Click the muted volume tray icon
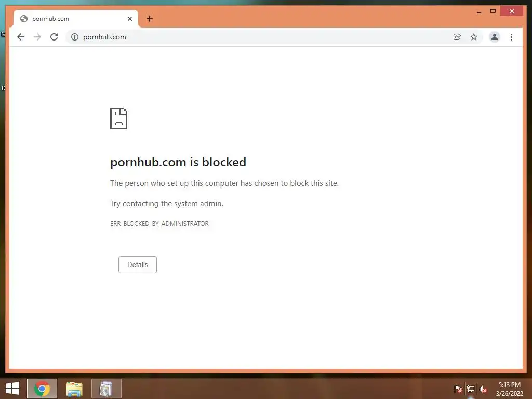 (483, 389)
